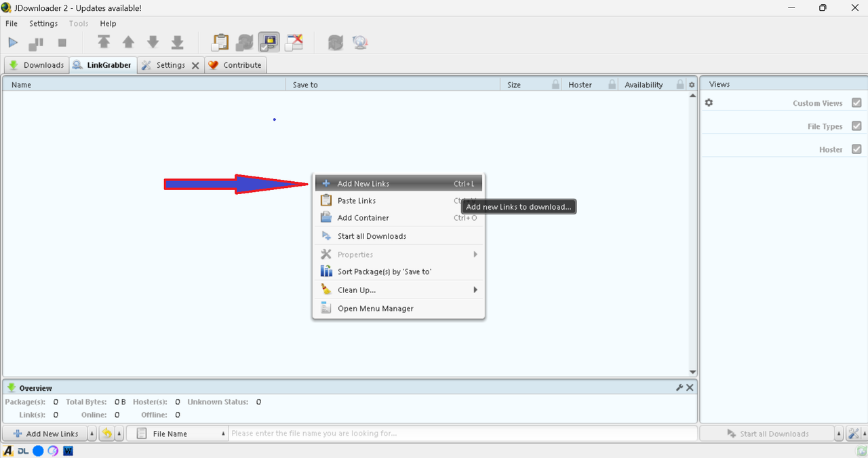Focus the file name search field
This screenshot has width=868, height=458.
point(462,434)
